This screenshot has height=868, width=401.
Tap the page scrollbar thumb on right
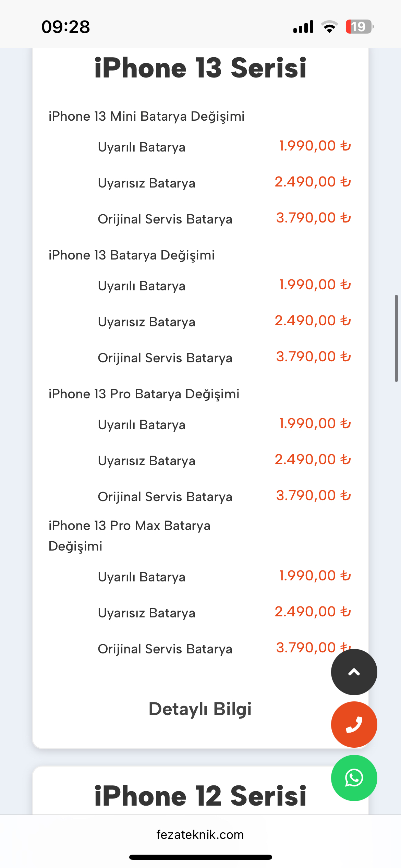(x=396, y=338)
